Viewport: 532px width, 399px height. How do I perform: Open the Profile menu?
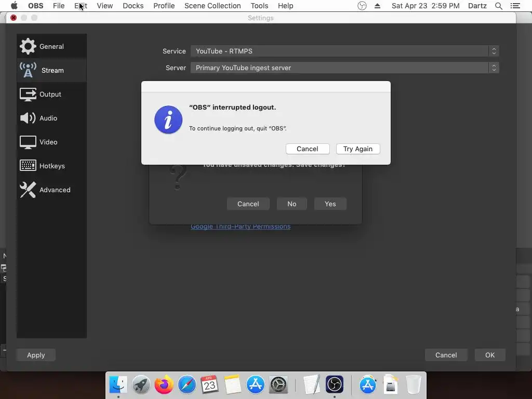[x=164, y=6]
